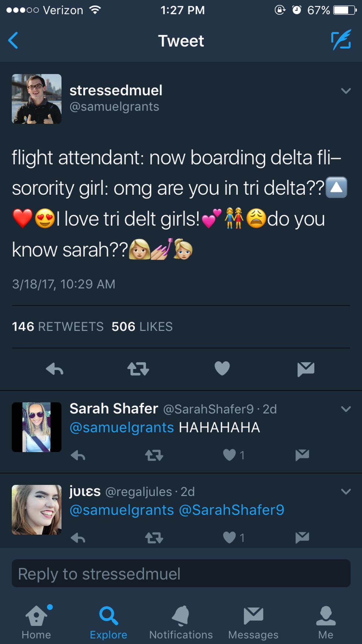Open chevron menu on Sarah Shafer's reply
This screenshot has width=362, height=644.
point(346,409)
